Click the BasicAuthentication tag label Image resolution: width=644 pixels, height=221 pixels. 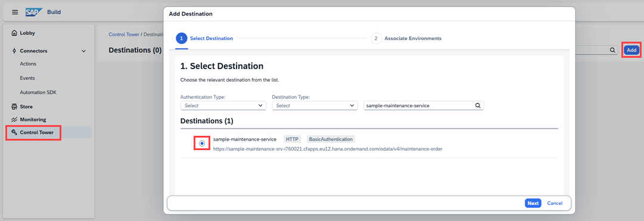(x=331, y=139)
